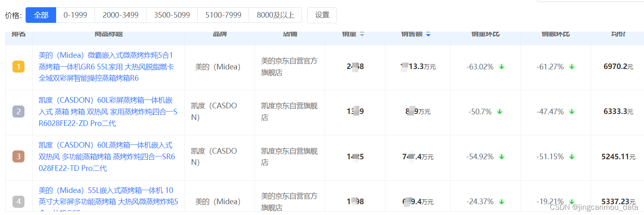The width and height of the screenshot is (644, 215).
Task: Sort by 销量 column arrow
Action: 362,34
